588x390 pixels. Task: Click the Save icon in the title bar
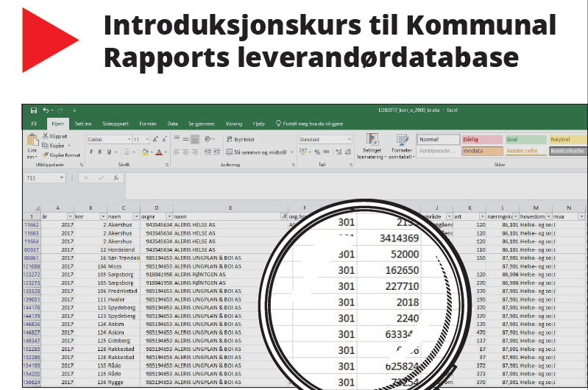point(34,110)
